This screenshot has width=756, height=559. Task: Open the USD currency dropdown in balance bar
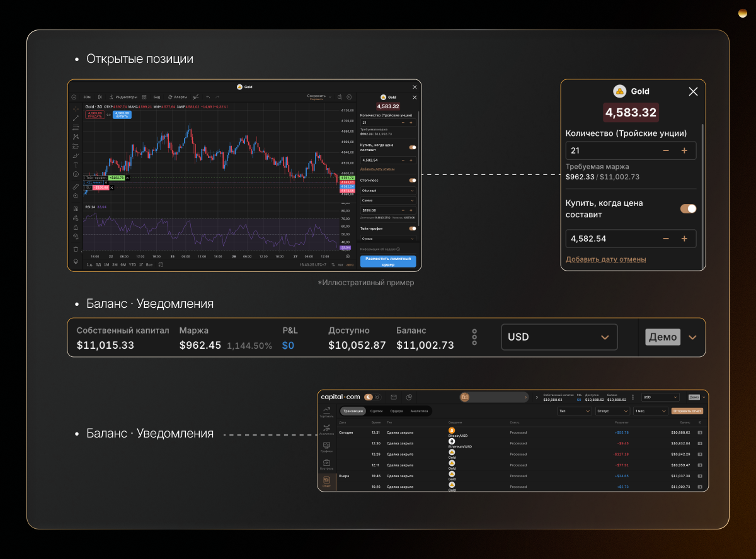click(559, 337)
